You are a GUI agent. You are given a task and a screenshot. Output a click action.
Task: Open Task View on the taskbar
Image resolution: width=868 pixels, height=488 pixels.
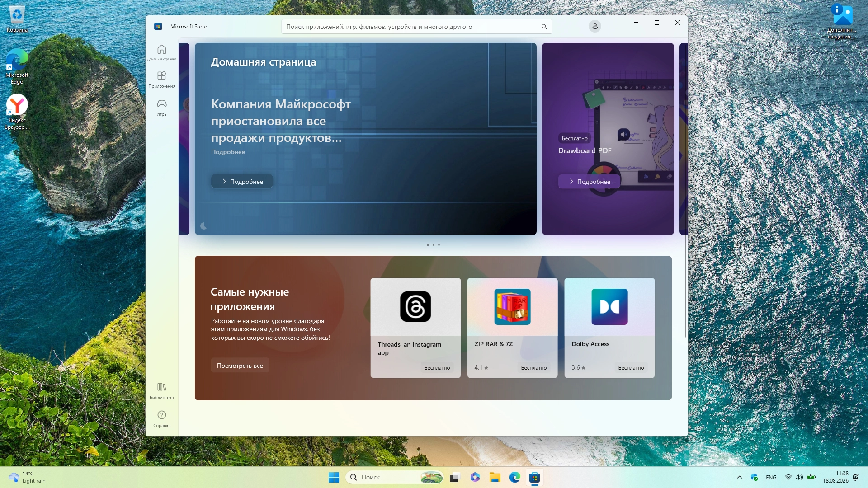point(454,477)
